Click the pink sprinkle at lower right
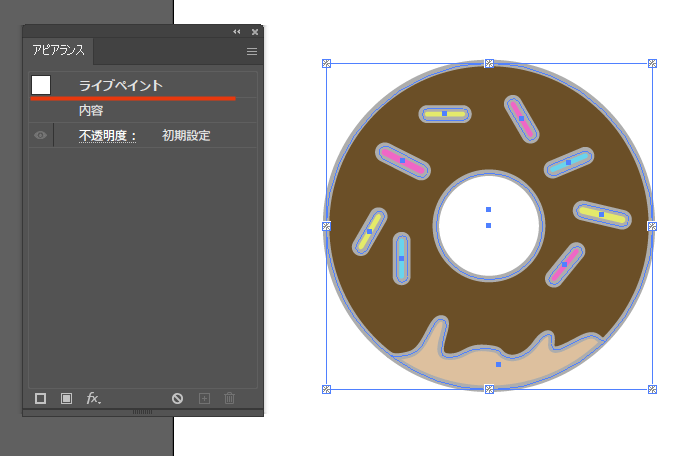Image resolution: width=700 pixels, height=456 pixels. tap(565, 264)
